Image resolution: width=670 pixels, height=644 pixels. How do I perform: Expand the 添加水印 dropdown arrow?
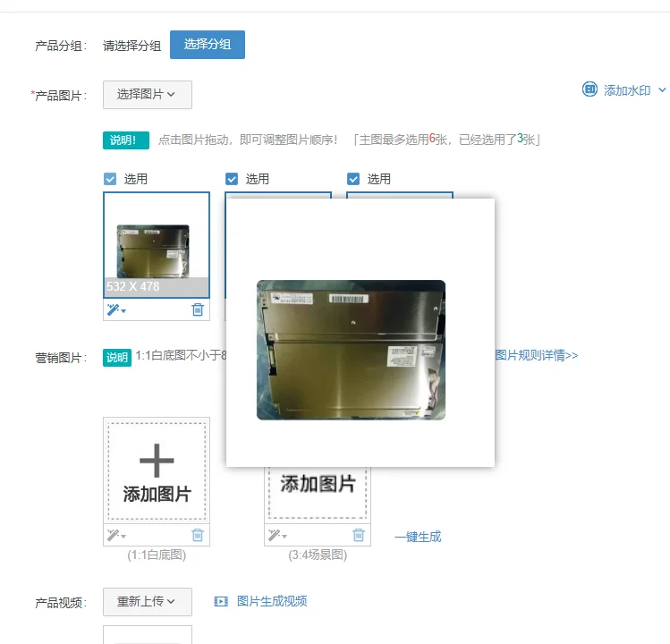coord(662,90)
